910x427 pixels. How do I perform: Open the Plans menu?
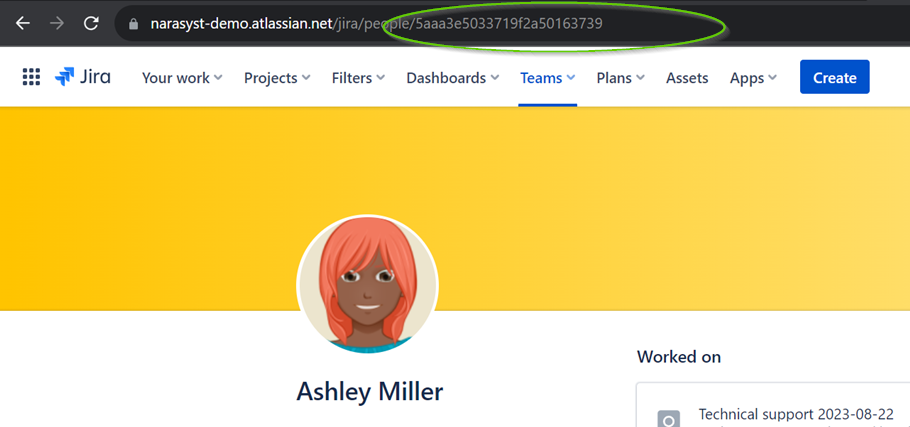coord(620,78)
